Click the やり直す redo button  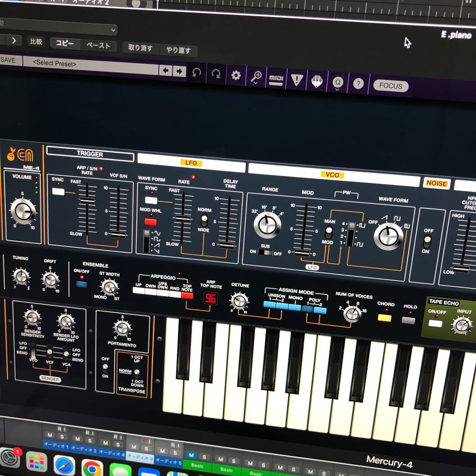179,50
